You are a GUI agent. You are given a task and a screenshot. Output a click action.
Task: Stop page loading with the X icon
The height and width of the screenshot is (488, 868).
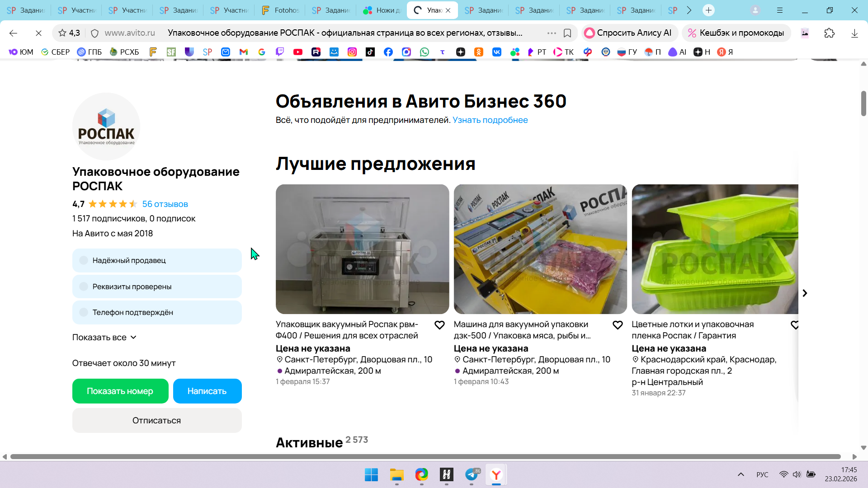click(x=38, y=33)
